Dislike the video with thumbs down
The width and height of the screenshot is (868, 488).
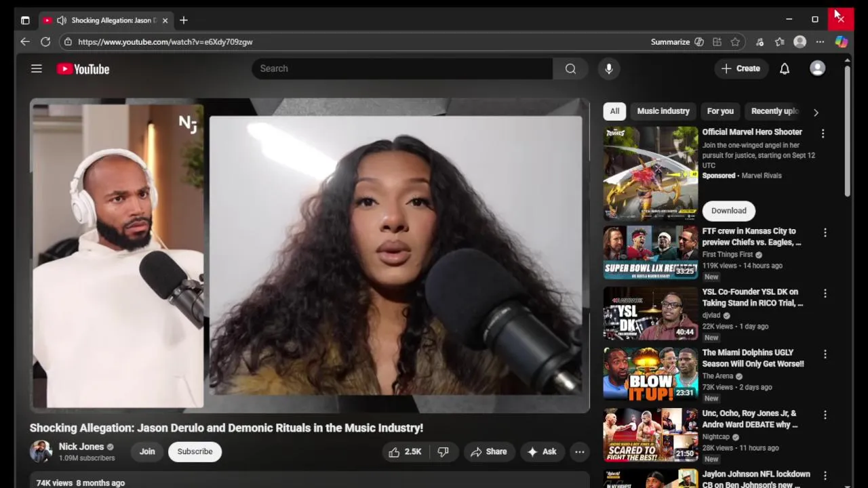click(443, 451)
